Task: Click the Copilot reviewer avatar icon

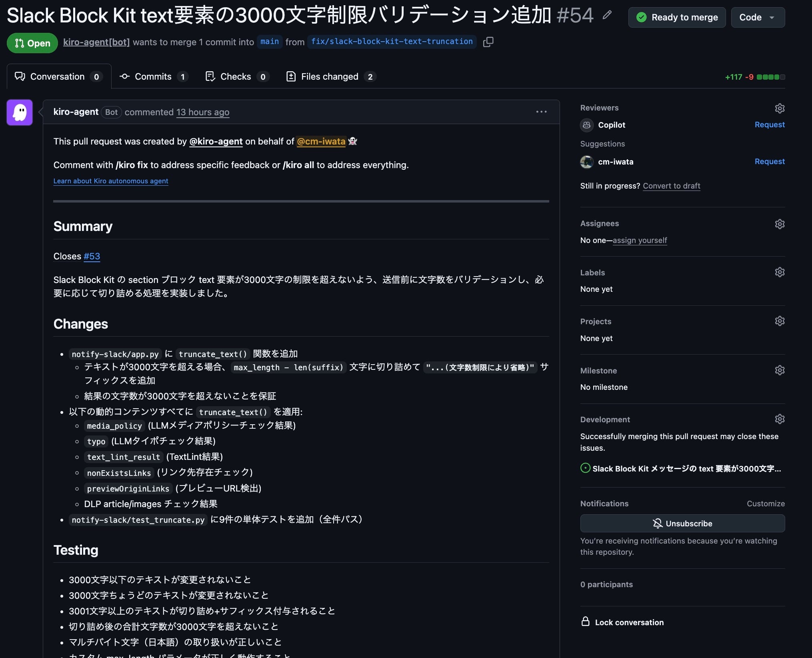Action: pyautogui.click(x=587, y=125)
